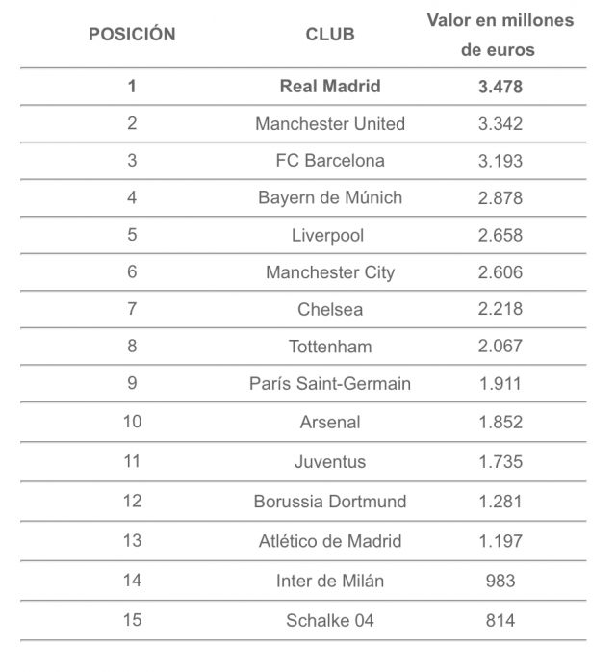Click on Tottenham in the club column
The image size is (616, 672).
pyautogui.click(x=330, y=347)
